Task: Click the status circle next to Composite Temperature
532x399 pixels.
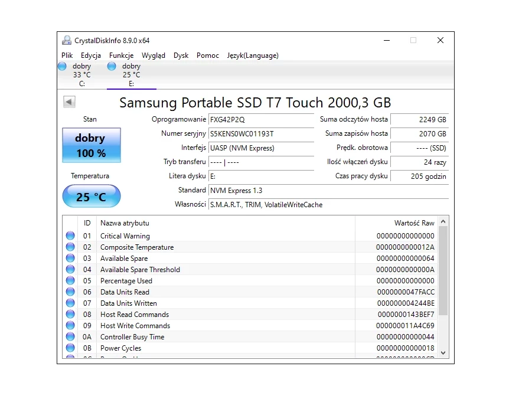Action: pos(71,247)
